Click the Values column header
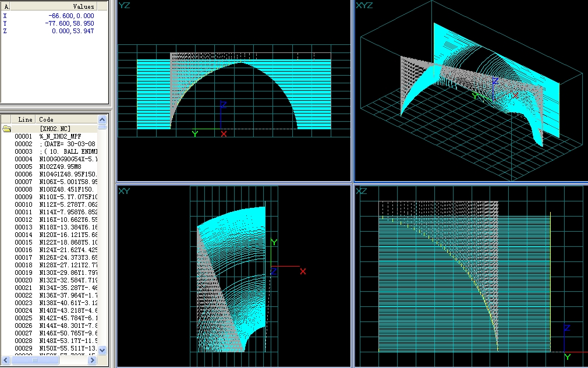Image resolution: width=588 pixels, height=368 pixels. (x=54, y=6)
